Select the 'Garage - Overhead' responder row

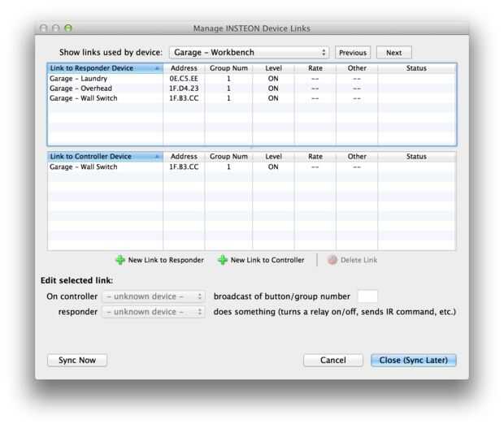(252, 89)
